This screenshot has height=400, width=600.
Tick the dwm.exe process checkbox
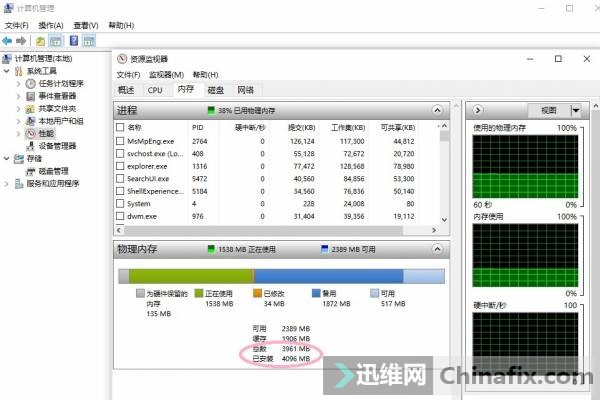click(x=120, y=216)
